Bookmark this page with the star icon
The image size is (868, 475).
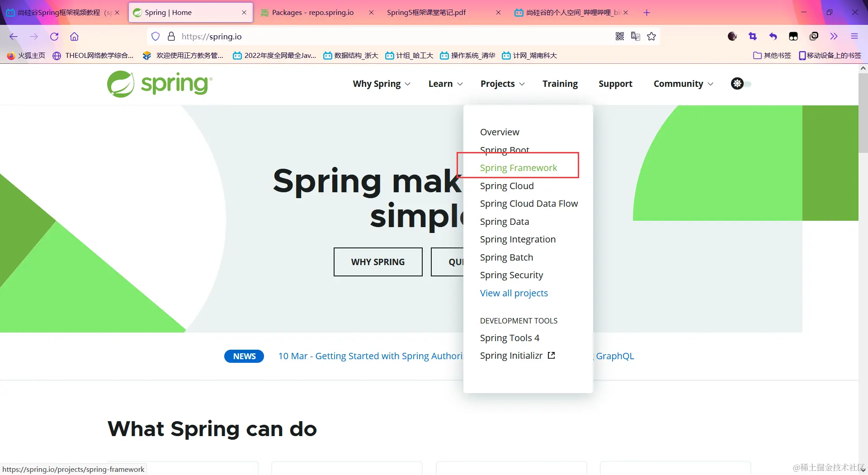651,37
